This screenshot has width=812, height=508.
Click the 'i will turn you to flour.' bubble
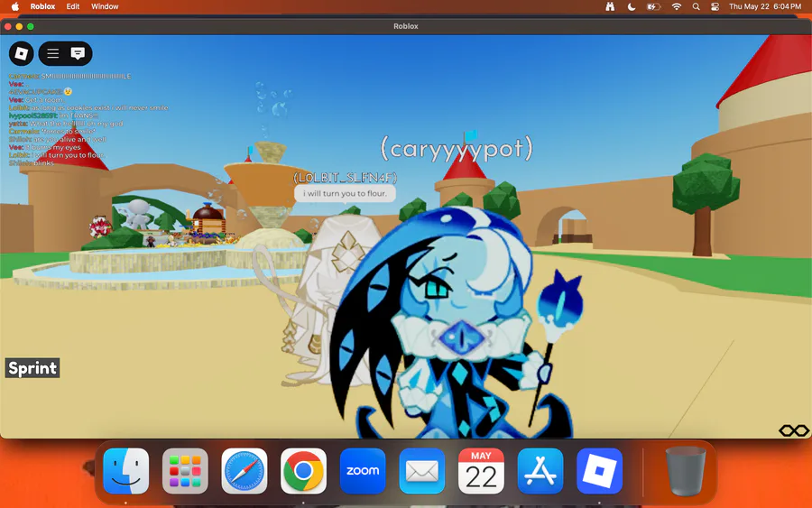tap(345, 194)
